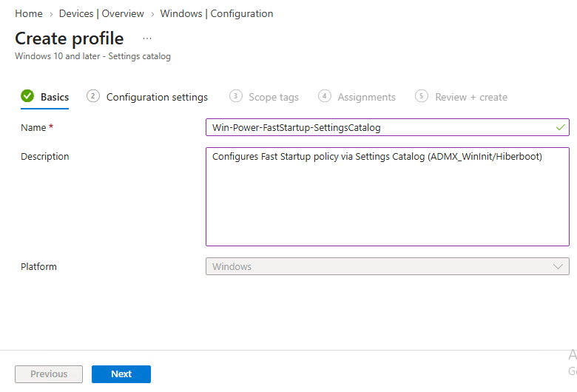Click the green checkmark on Basics step
The image size is (577, 392).
tap(27, 96)
